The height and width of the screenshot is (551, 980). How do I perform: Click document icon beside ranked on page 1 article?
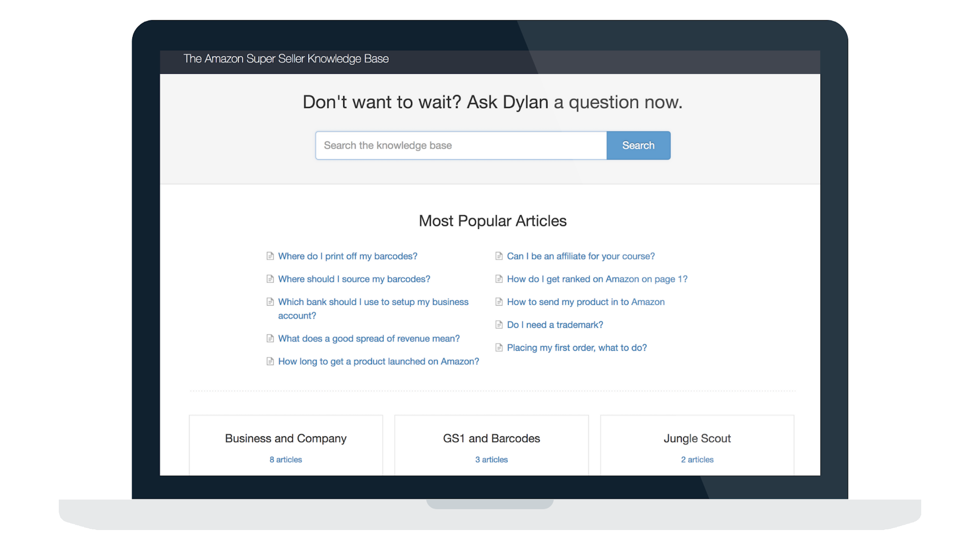(499, 279)
